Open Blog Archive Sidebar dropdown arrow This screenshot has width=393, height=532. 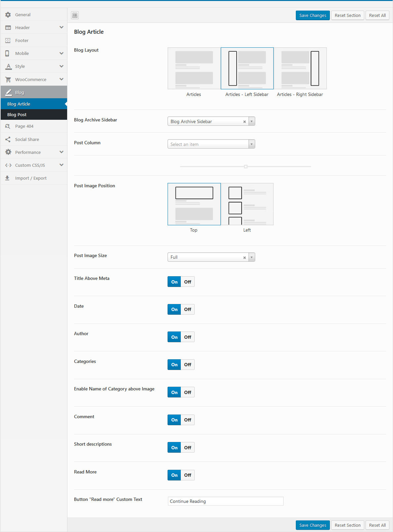(x=252, y=121)
